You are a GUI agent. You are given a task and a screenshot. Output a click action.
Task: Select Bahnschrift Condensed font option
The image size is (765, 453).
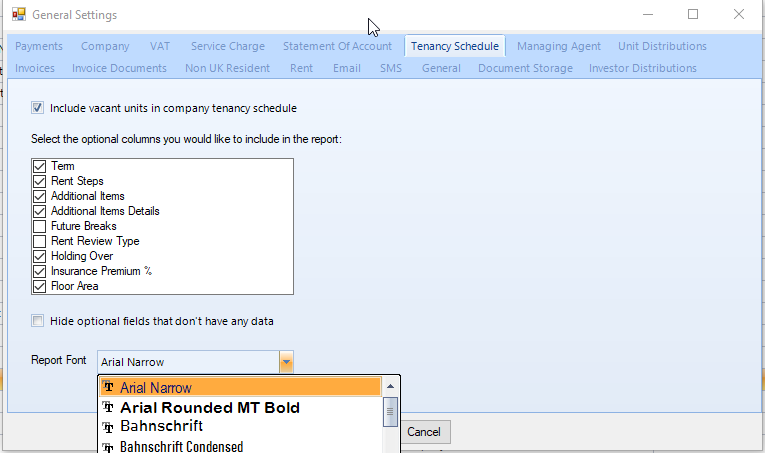point(241,446)
